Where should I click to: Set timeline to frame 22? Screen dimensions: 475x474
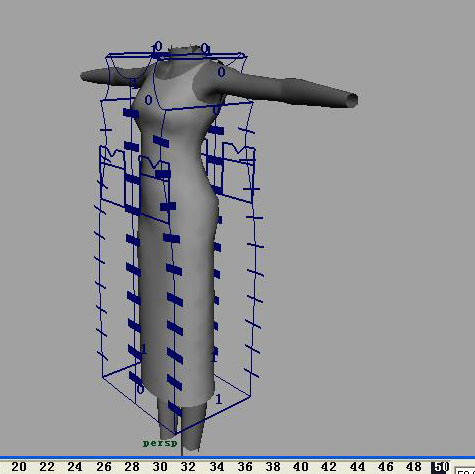[47, 467]
